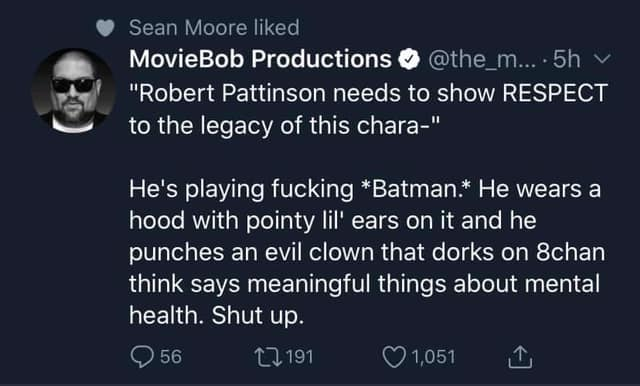Open the MovieBob Productions profile name
The height and width of the screenshot is (386, 640).
260,59
